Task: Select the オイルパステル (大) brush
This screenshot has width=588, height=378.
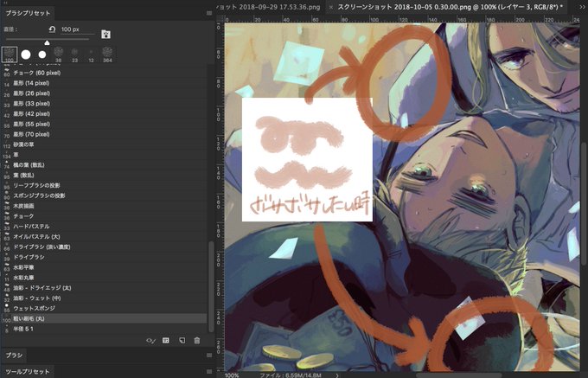Action: 105,237
